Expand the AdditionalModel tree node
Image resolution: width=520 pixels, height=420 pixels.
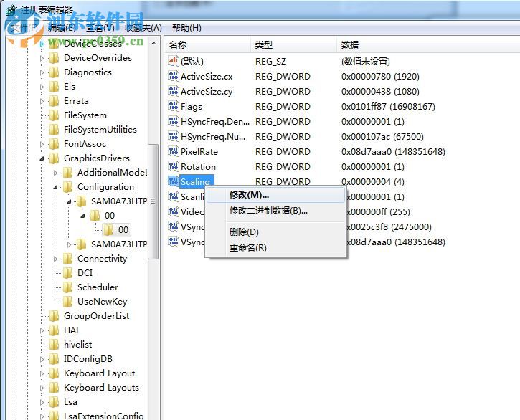click(55, 173)
